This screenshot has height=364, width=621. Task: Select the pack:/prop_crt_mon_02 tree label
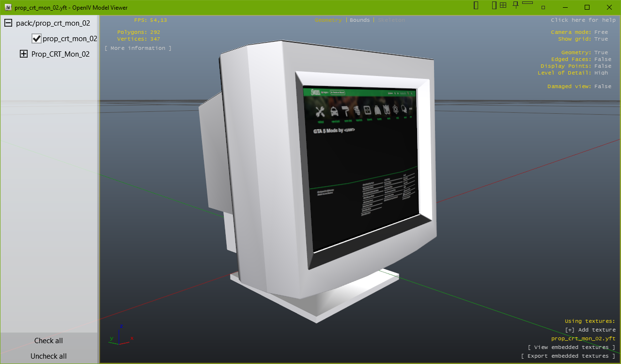[x=53, y=23]
